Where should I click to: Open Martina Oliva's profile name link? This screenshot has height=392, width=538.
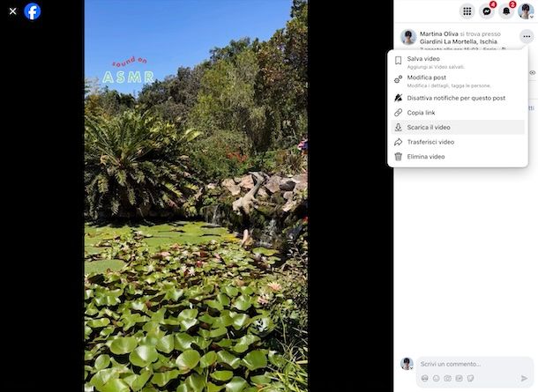pos(439,34)
